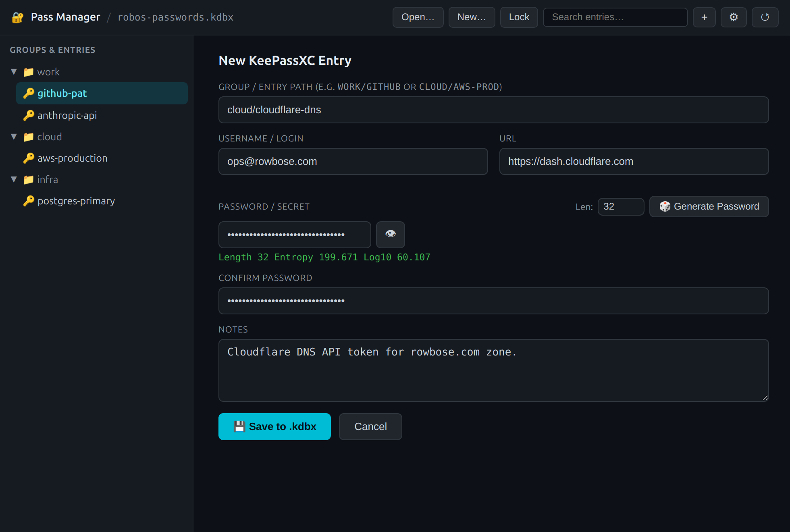Select the infra group label
The image size is (790, 532).
[48, 180]
